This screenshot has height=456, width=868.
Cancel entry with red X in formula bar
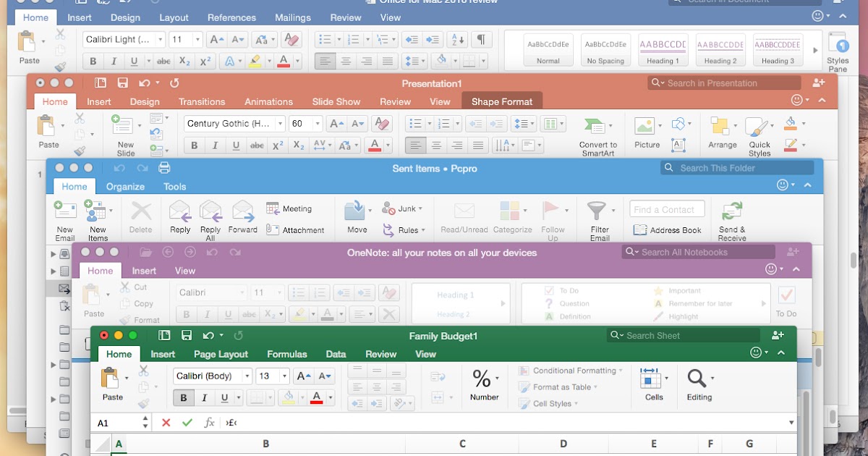coord(166,423)
